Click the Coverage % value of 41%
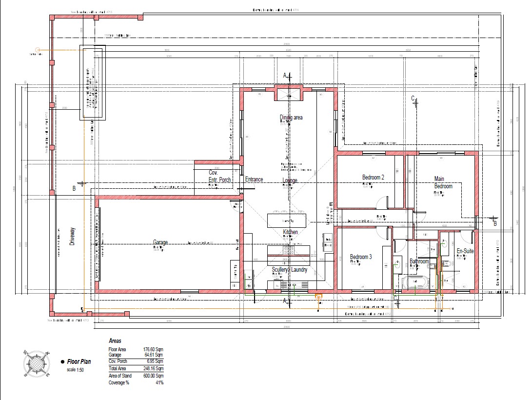Viewport: 532px width, 400px height. [159, 383]
